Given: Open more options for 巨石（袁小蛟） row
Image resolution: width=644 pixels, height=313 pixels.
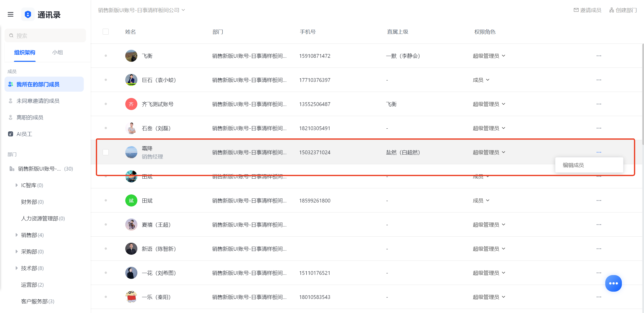Looking at the screenshot, I should (599, 80).
